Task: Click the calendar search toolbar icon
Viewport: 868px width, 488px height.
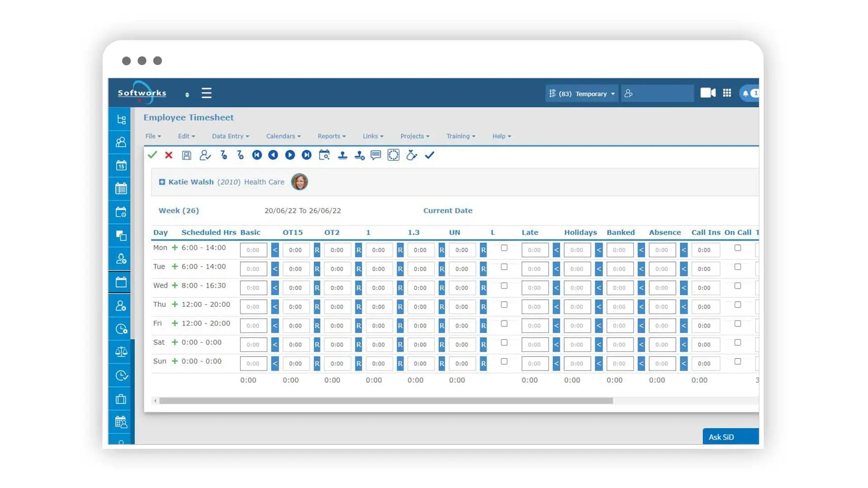Action: click(324, 155)
